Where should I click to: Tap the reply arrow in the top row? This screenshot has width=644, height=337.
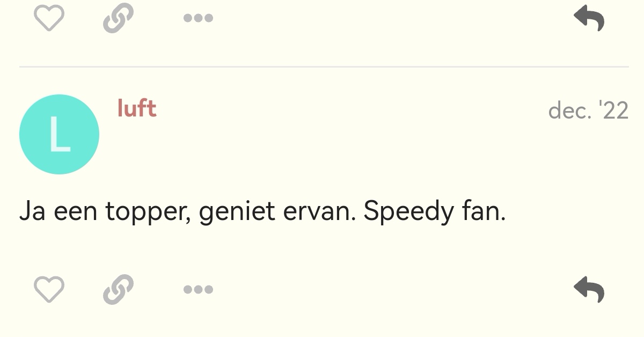[589, 18]
